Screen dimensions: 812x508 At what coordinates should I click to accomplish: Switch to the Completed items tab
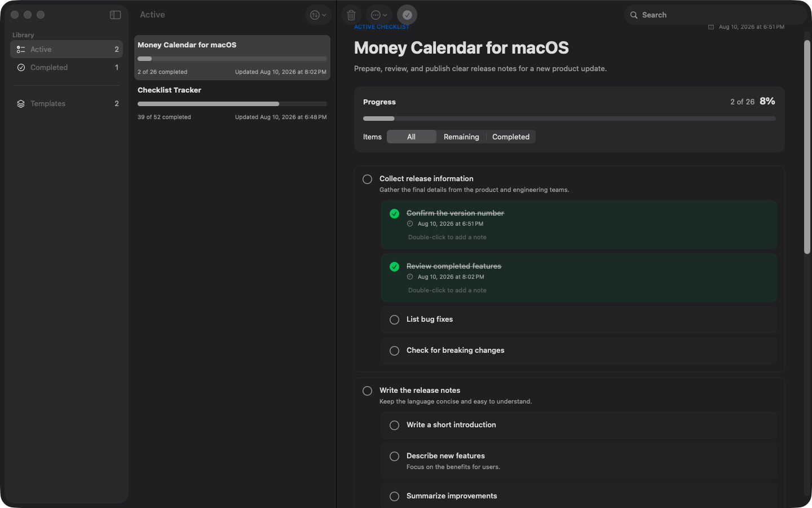[511, 137]
